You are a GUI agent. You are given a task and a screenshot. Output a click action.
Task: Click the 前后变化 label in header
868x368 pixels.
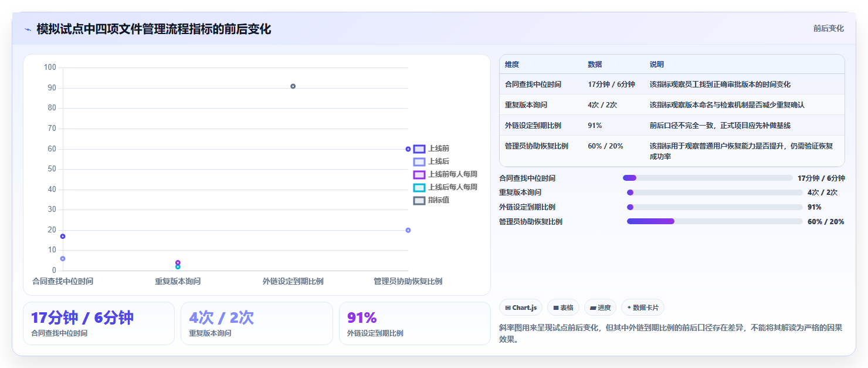828,28
